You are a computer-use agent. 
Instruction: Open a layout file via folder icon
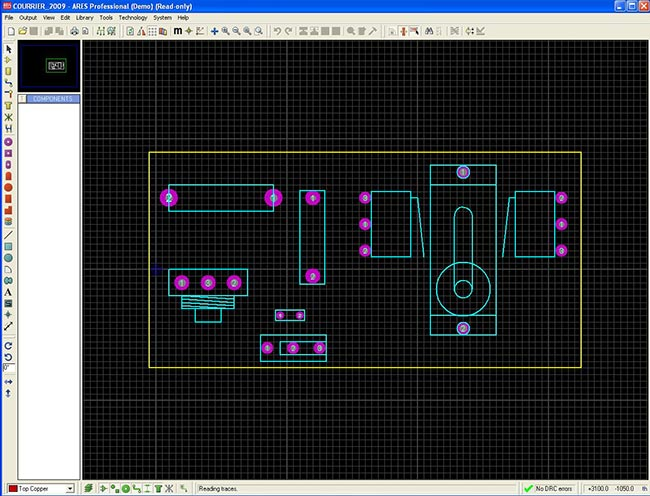(23, 31)
